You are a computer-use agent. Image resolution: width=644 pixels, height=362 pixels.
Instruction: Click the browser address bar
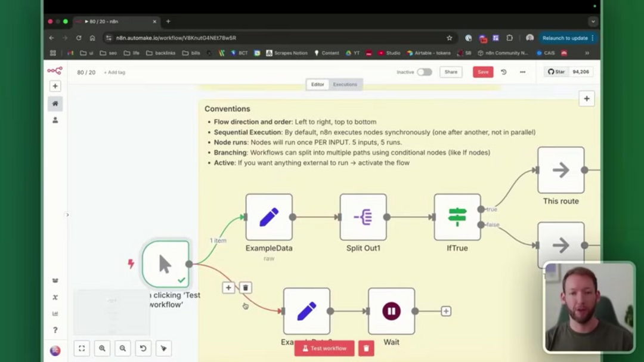pyautogui.click(x=268, y=38)
